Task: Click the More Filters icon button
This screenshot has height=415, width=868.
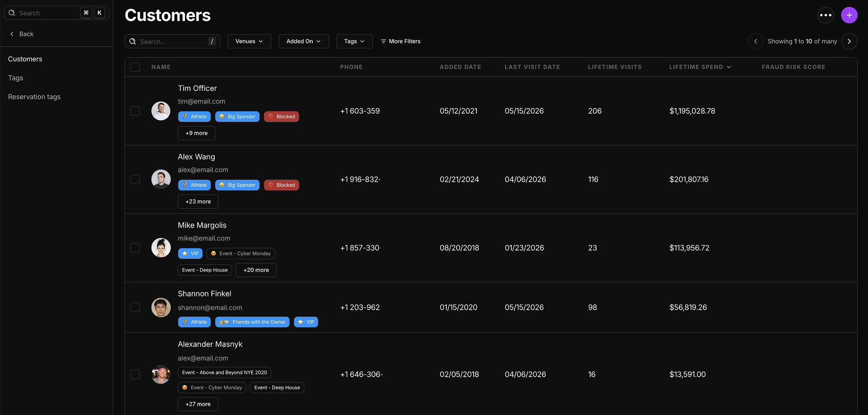Action: [401, 42]
